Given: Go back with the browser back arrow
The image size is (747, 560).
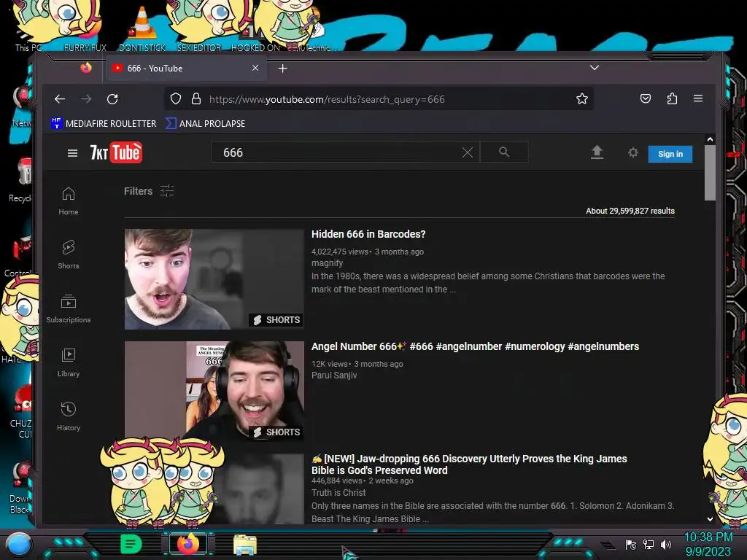Looking at the screenshot, I should click(x=60, y=99).
